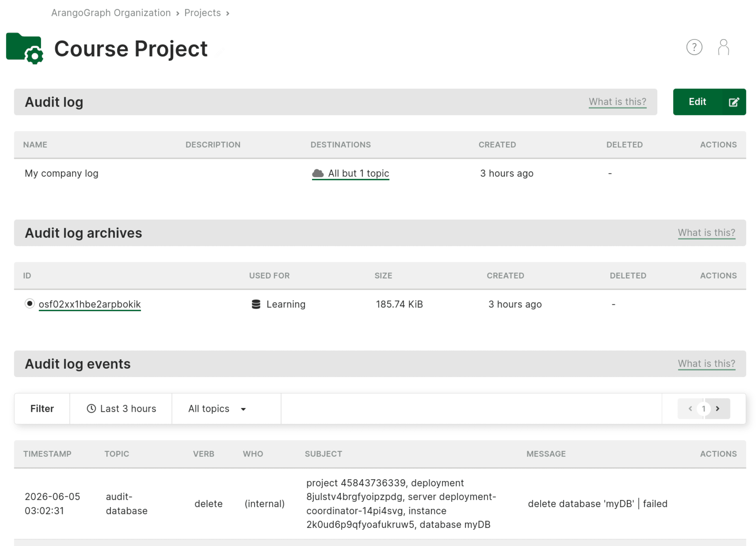Click page number 1 indicator
The height and width of the screenshot is (546, 756).
click(x=704, y=409)
